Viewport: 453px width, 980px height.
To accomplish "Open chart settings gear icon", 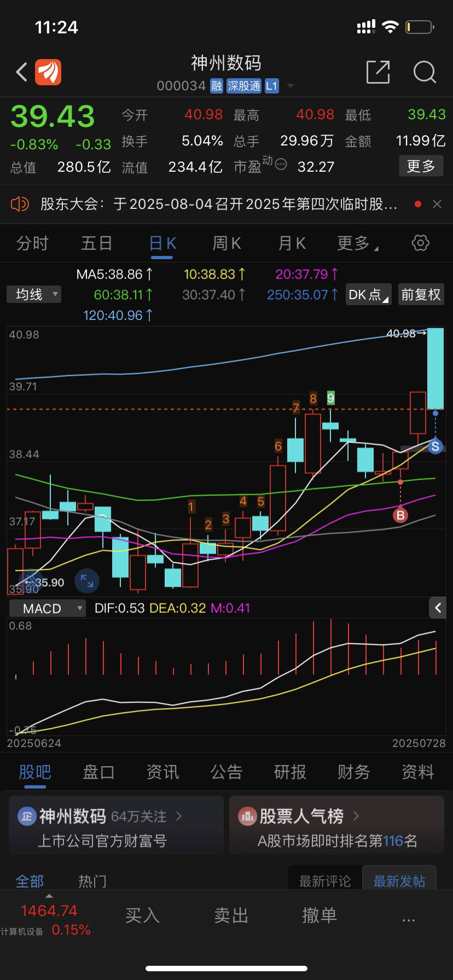I will pos(420,243).
